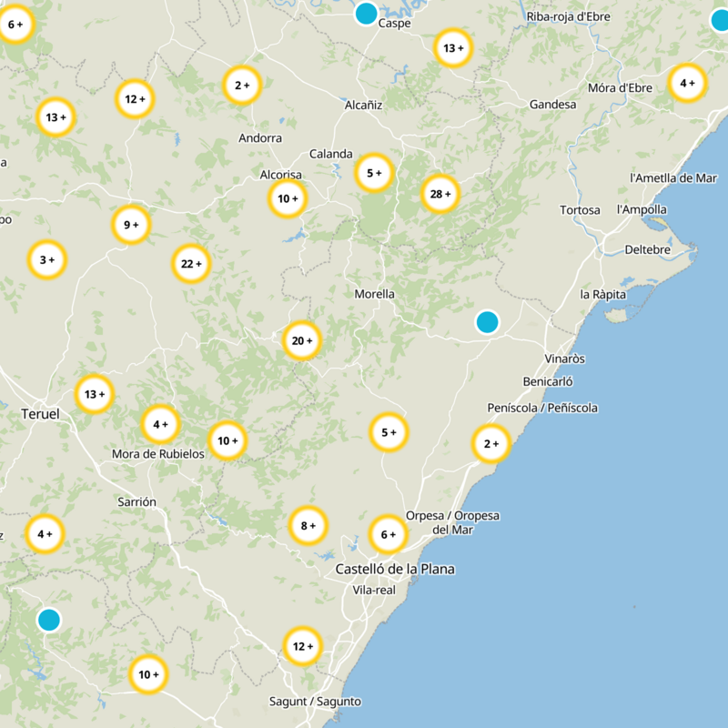The image size is (728, 728).
Task: Click the 13+ cluster northeast of Teruel
Action: click(x=95, y=394)
